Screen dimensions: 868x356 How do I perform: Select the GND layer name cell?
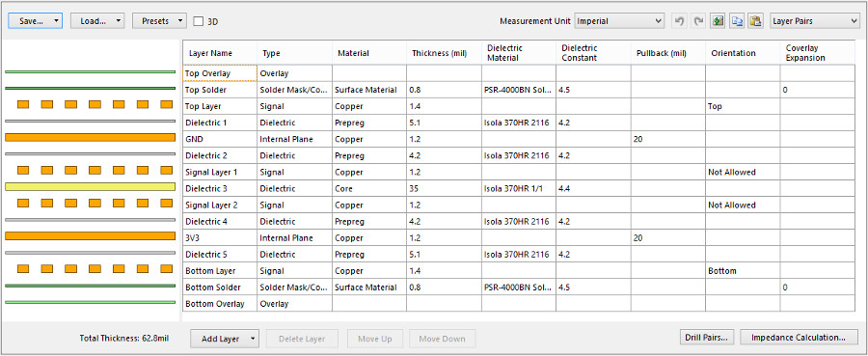(220, 139)
